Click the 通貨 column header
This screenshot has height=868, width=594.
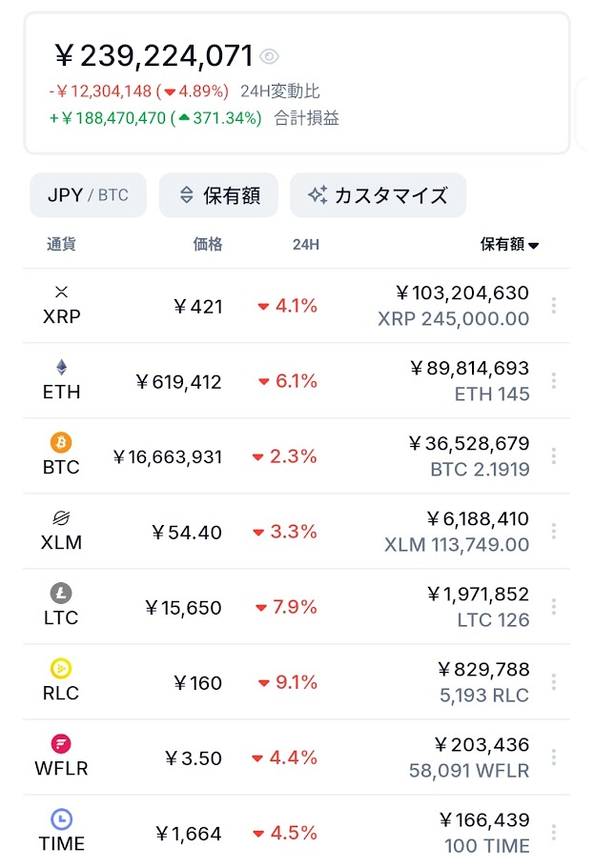[x=61, y=245]
